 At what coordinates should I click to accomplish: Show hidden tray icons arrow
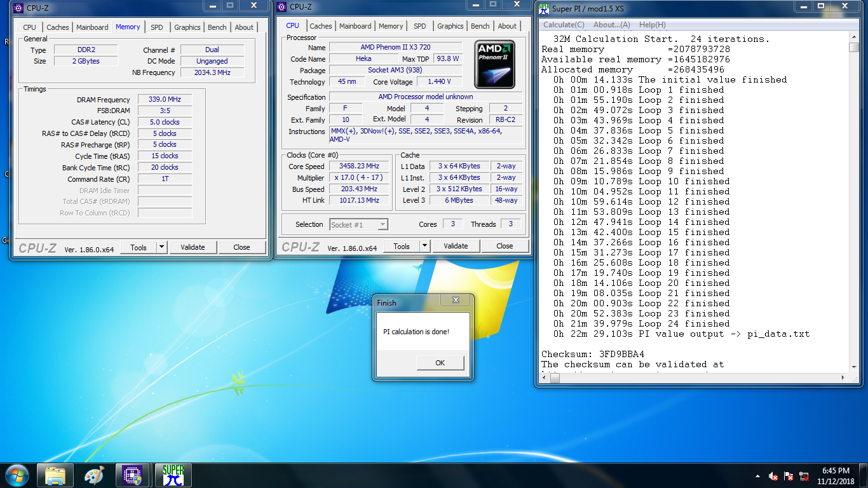757,476
